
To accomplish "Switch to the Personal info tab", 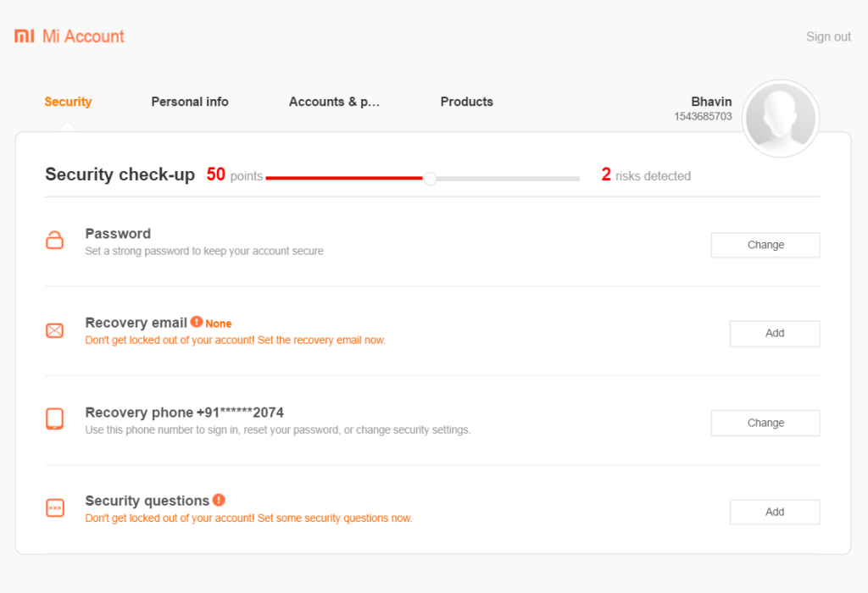I will click(189, 102).
